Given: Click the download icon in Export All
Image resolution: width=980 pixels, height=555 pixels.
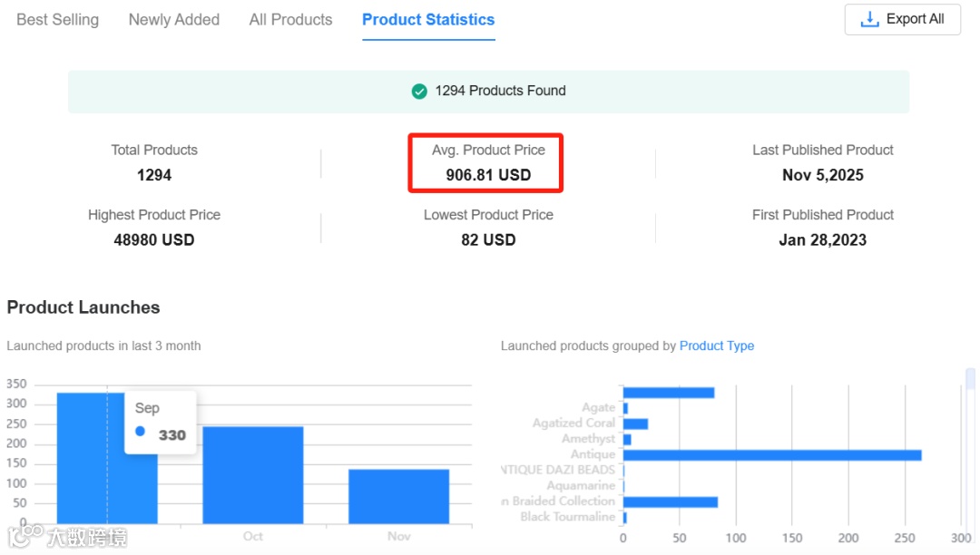Looking at the screenshot, I should 869,19.
